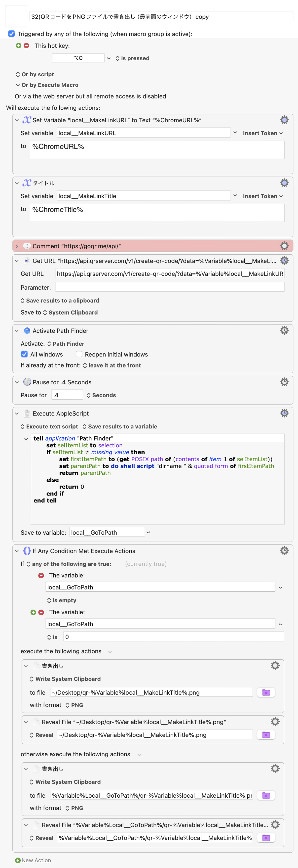
Task: Remove the hot key trigger with red minus
Action: [26, 46]
